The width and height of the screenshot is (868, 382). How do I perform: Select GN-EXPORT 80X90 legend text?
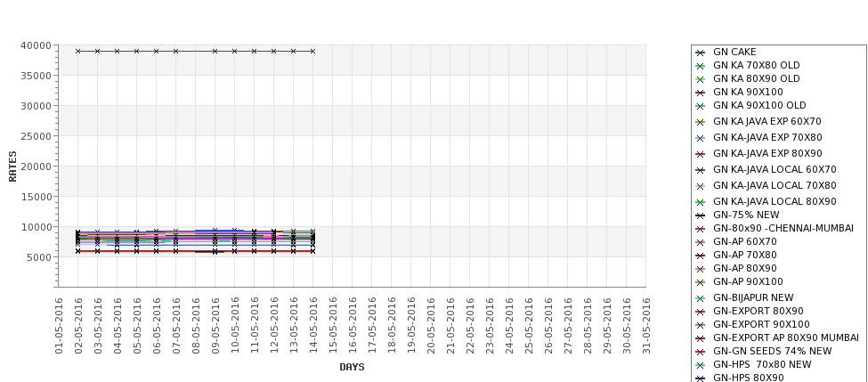pyautogui.click(x=758, y=311)
